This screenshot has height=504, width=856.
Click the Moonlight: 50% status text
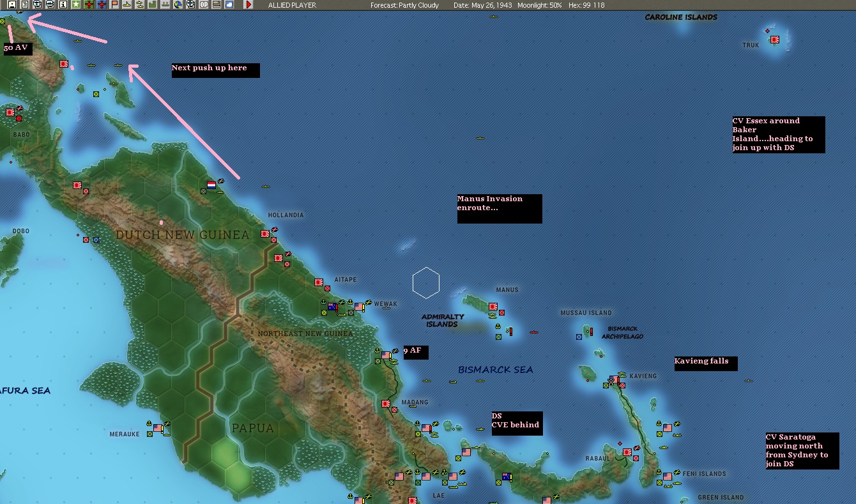coord(539,5)
